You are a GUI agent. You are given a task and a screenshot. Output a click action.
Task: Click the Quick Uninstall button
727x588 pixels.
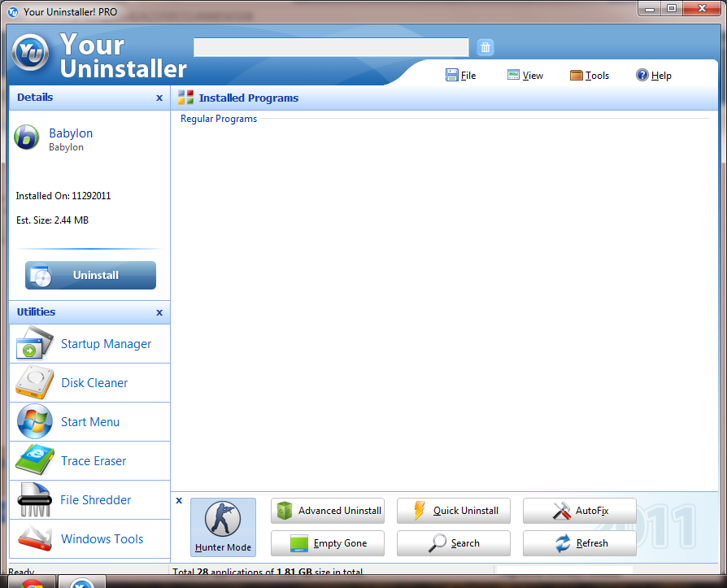click(454, 511)
